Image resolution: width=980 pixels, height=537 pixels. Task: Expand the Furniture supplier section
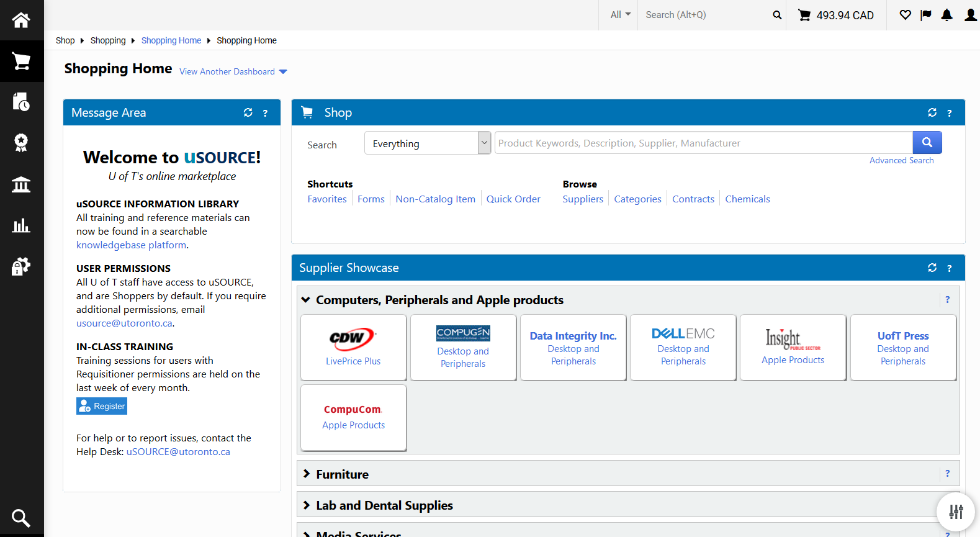coord(306,474)
